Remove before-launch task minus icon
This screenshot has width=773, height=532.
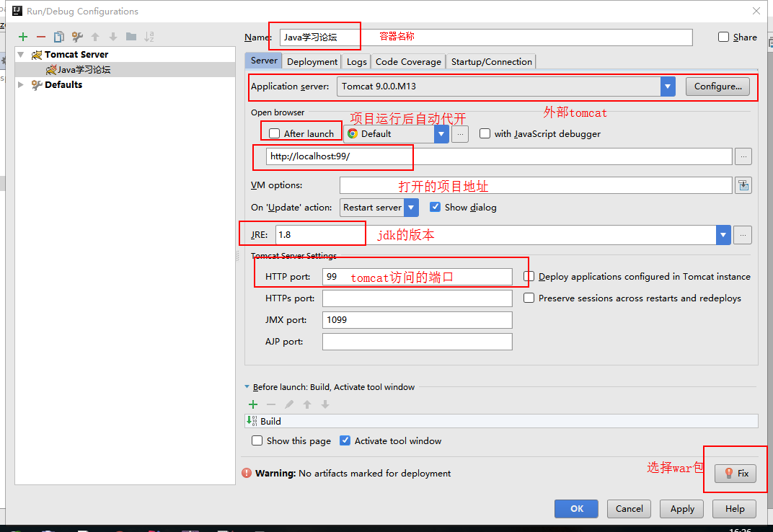(x=271, y=405)
